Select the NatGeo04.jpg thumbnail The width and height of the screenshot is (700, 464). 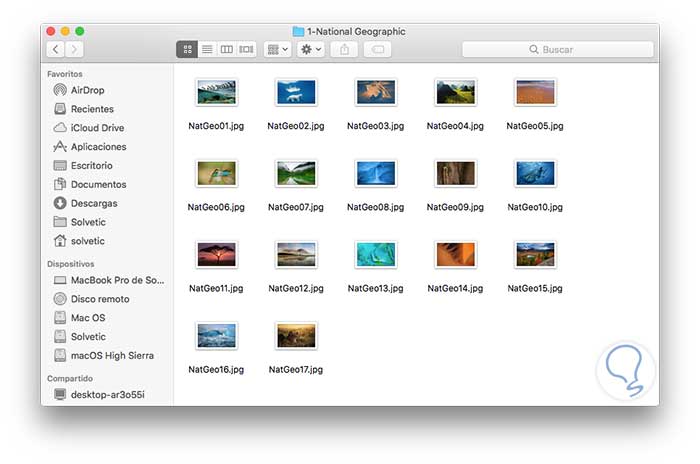click(455, 92)
